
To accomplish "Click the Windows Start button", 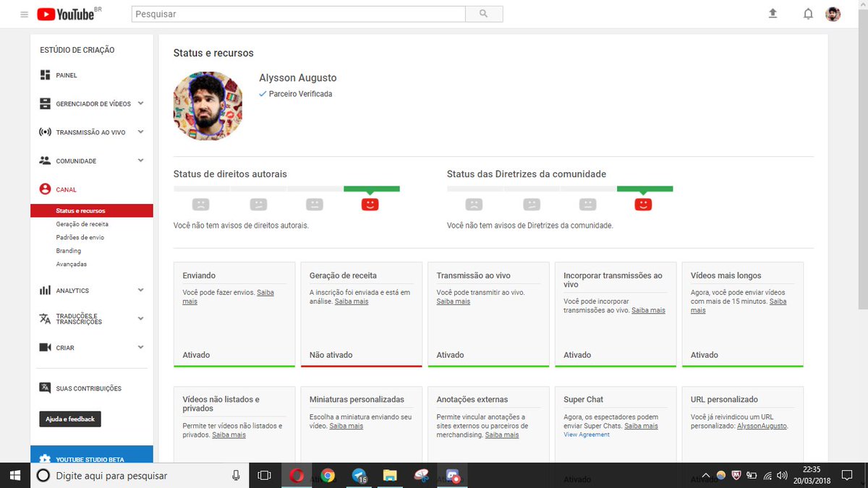I will tap(14, 475).
